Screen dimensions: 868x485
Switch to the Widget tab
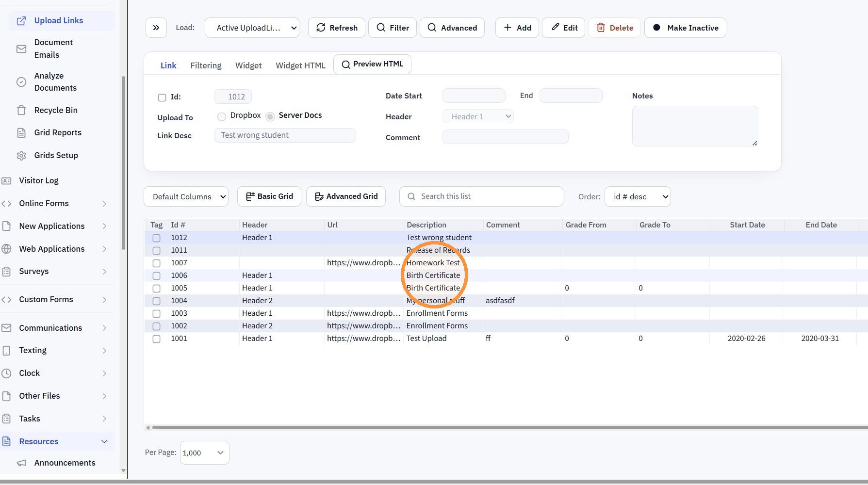click(248, 65)
